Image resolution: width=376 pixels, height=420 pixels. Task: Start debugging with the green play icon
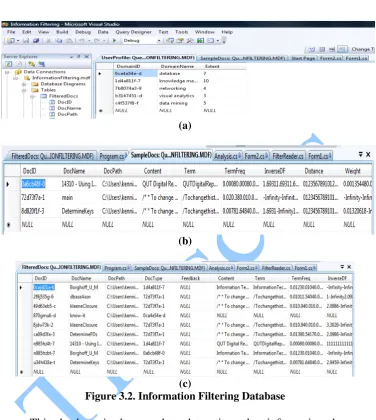[114, 41]
